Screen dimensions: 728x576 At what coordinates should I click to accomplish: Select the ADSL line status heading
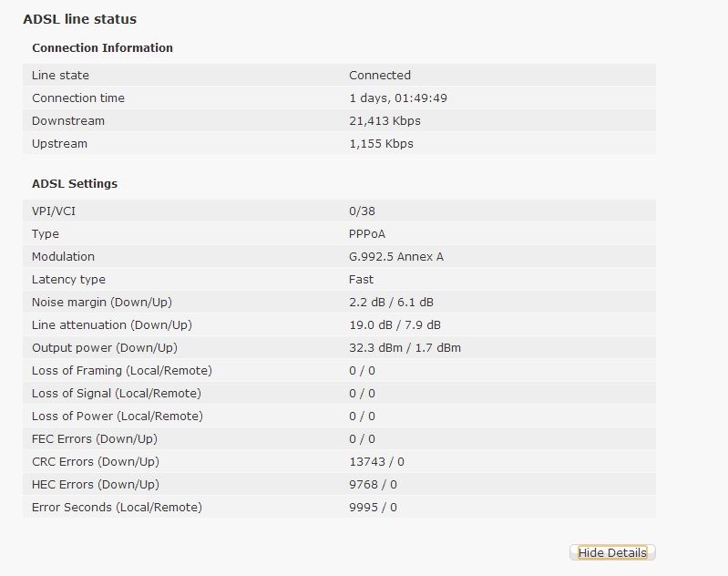point(80,19)
